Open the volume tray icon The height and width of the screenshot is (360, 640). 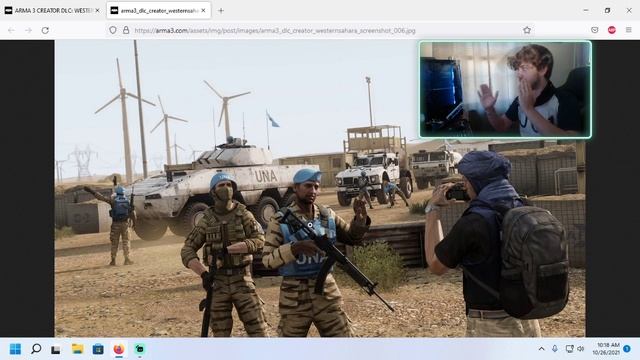click(581, 349)
